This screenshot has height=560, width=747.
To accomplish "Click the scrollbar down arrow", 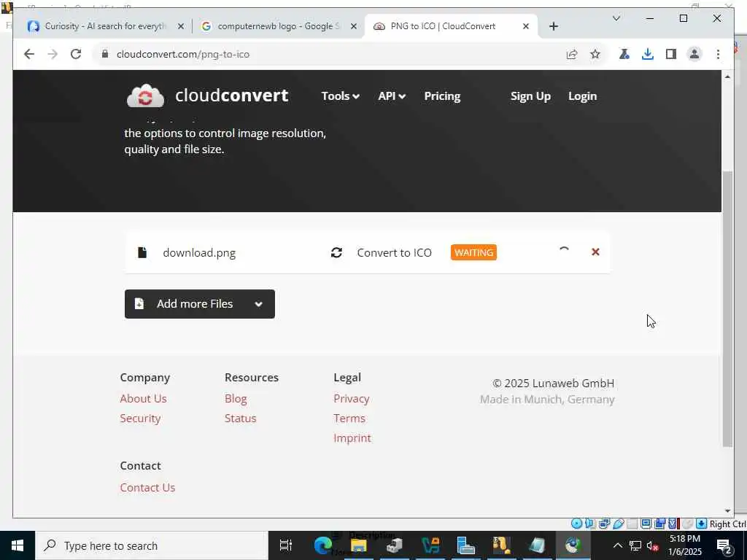I will coord(727,511).
